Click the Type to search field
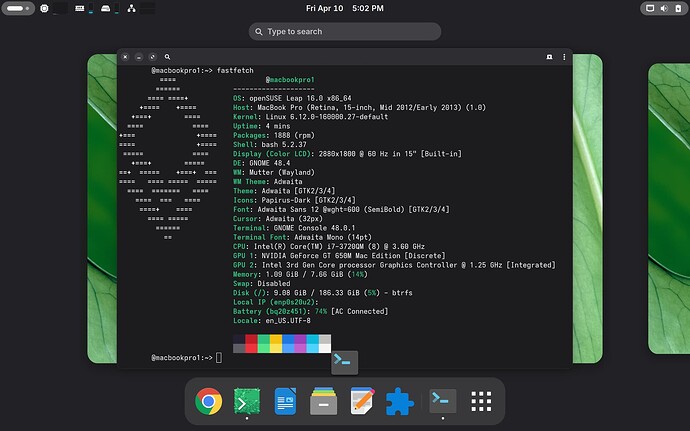 pos(345,32)
